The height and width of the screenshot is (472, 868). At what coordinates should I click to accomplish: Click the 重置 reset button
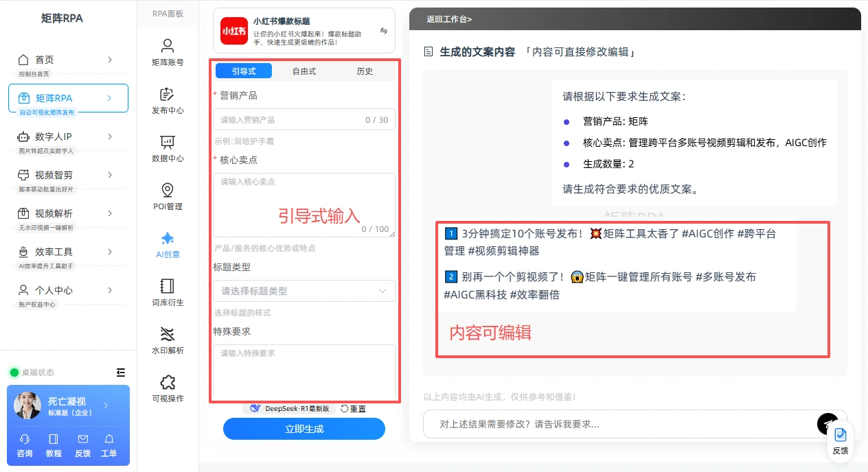[x=354, y=409]
